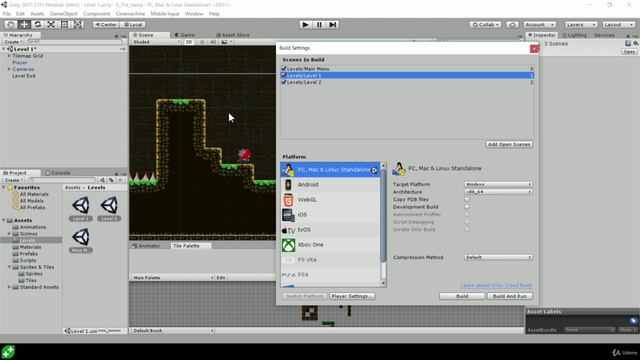640x360 pixels.
Task: Uncheck Levels/Main Menu scene checkbox
Action: coord(284,69)
